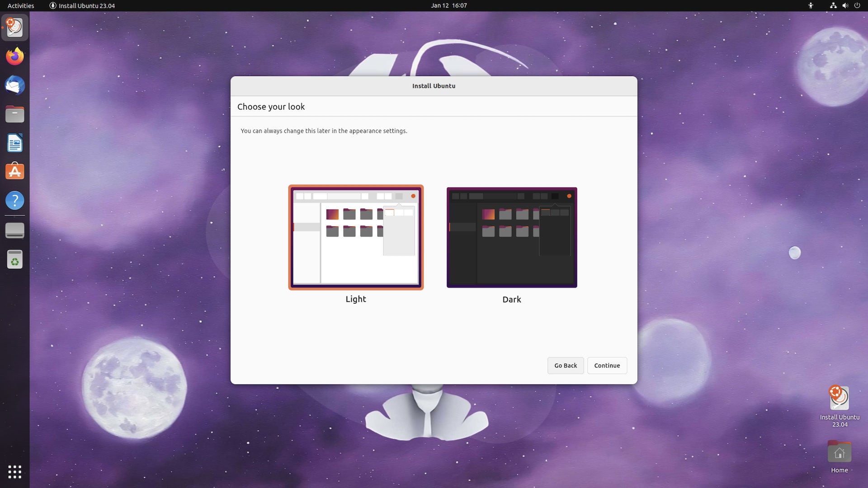Viewport: 868px width, 488px height.
Task: Open the Ubuntu installer dock icon
Action: pos(15,28)
